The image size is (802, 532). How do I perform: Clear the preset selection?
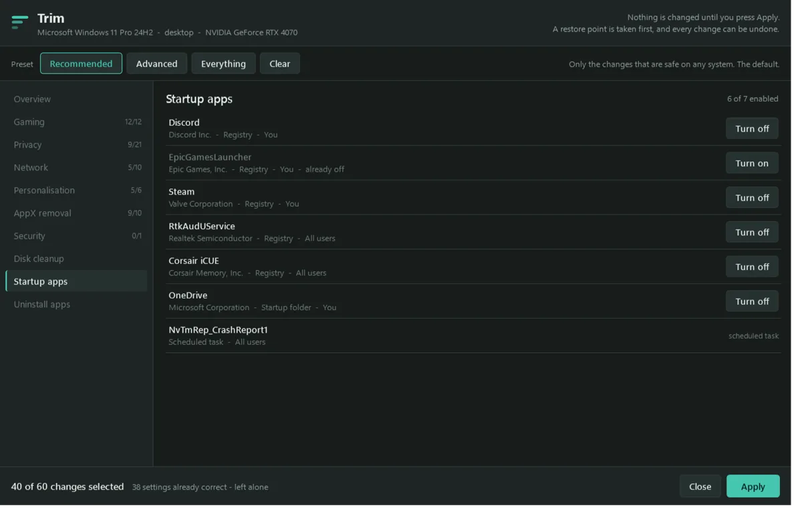(279, 63)
